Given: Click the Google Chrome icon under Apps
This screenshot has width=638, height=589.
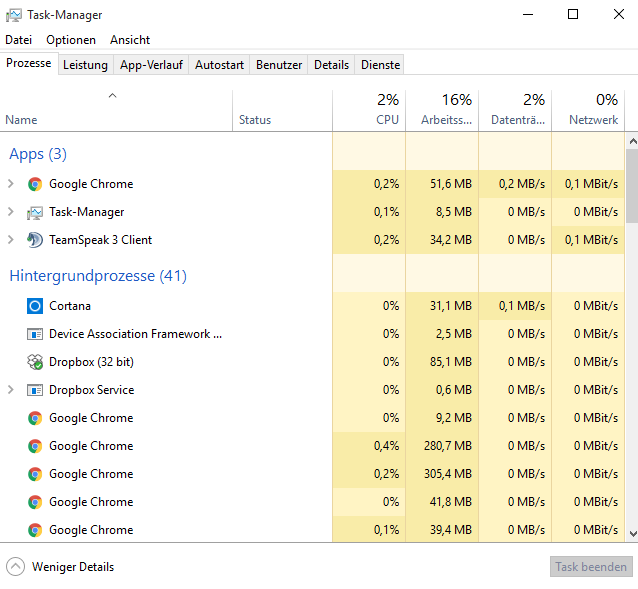Looking at the screenshot, I should [x=35, y=184].
